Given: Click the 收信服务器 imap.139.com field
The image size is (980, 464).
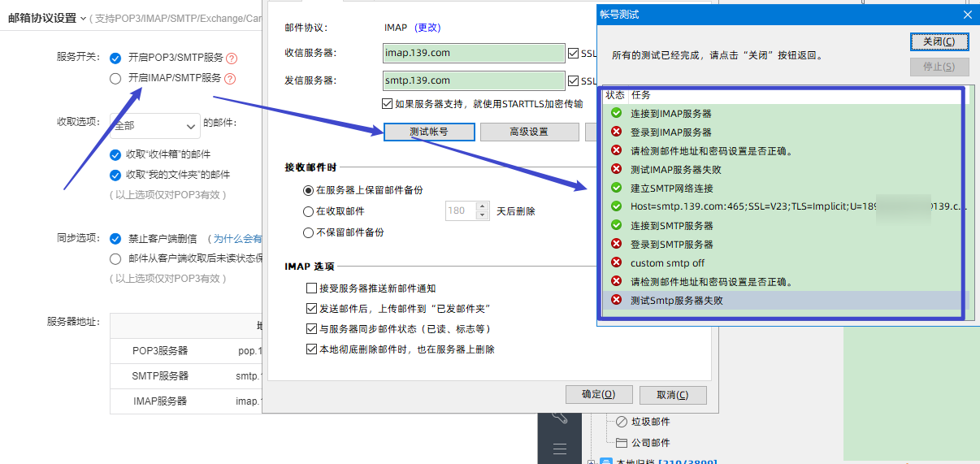Looking at the screenshot, I should tap(474, 53).
